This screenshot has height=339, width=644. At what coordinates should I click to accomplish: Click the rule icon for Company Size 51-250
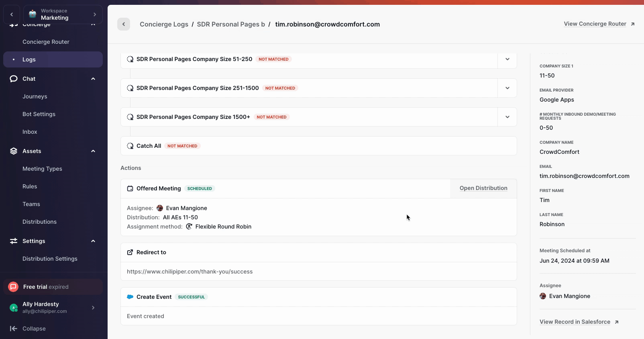tap(130, 59)
